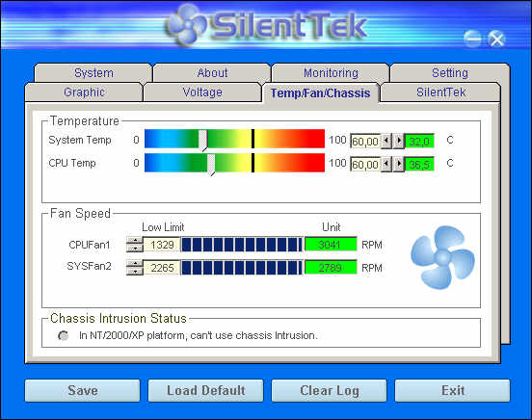
Task: Click the Save button
Action: [x=83, y=390]
